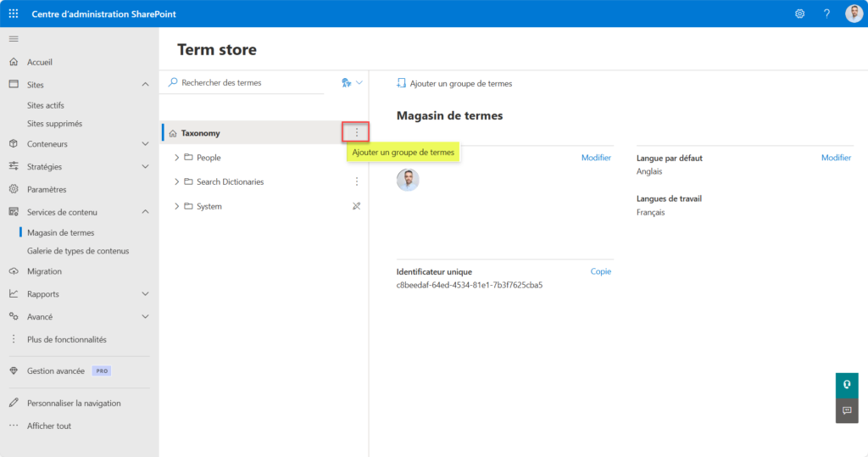The image size is (868, 457).
Task: Collapse navigation with hamburger icon
Action: 14,39
